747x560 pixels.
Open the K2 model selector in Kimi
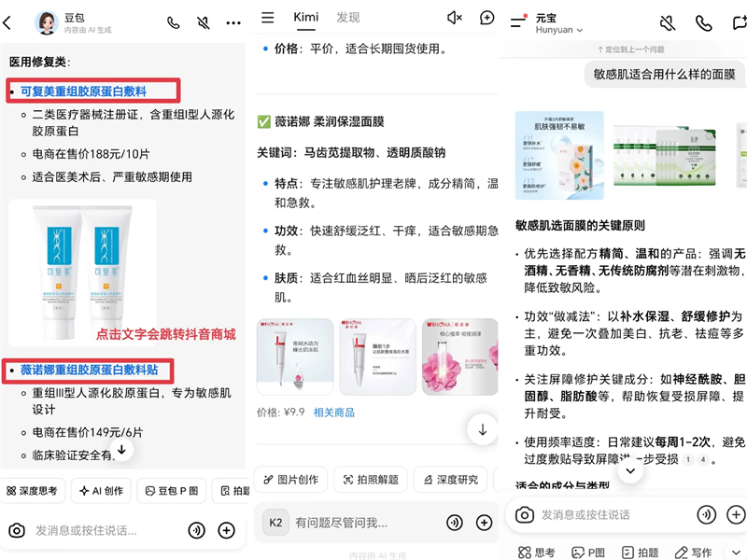[275, 523]
